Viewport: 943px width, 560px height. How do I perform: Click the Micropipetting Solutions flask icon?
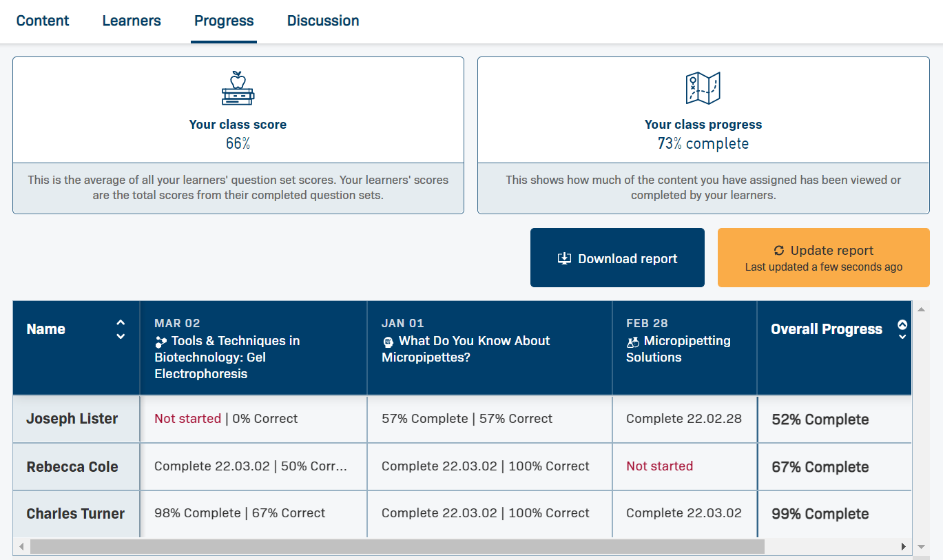[x=633, y=341]
